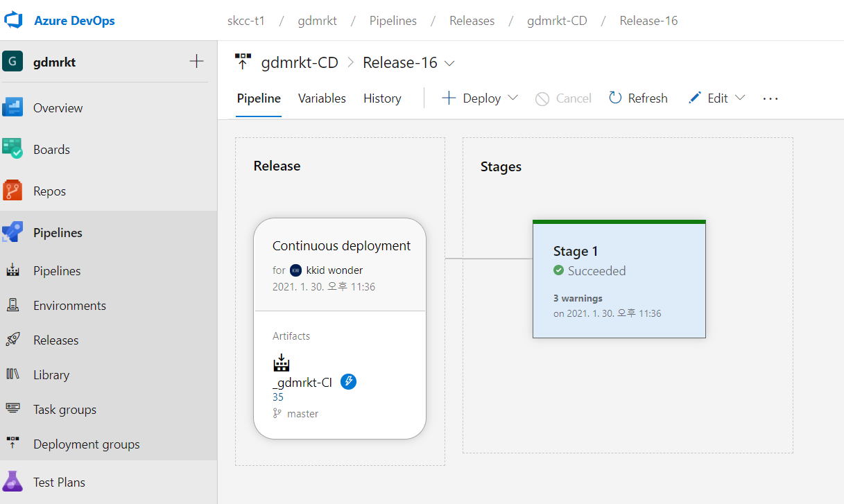Click the Task groups icon
This screenshot has width=844, height=504.
tap(12, 409)
